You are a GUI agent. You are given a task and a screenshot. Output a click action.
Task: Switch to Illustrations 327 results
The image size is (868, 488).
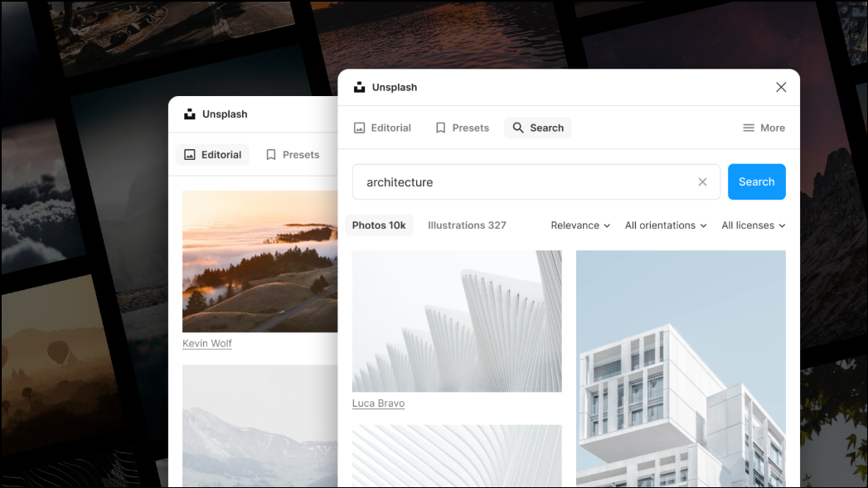[x=467, y=225]
